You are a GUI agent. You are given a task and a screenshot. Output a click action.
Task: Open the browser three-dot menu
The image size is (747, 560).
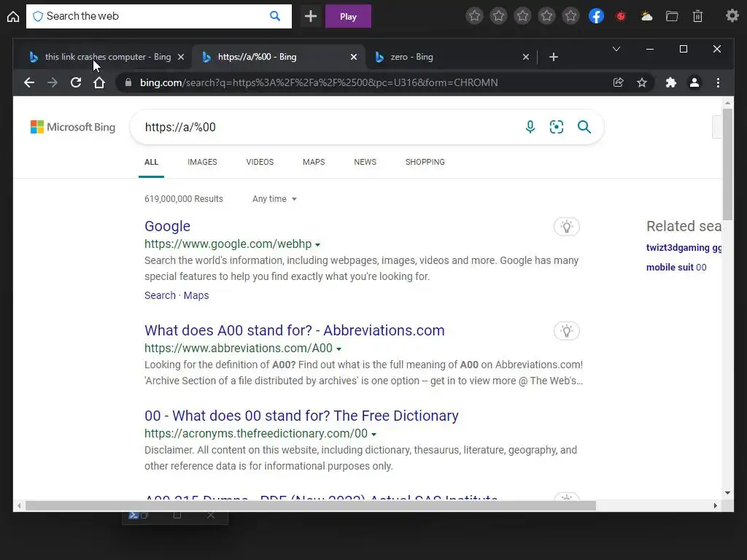point(718,82)
